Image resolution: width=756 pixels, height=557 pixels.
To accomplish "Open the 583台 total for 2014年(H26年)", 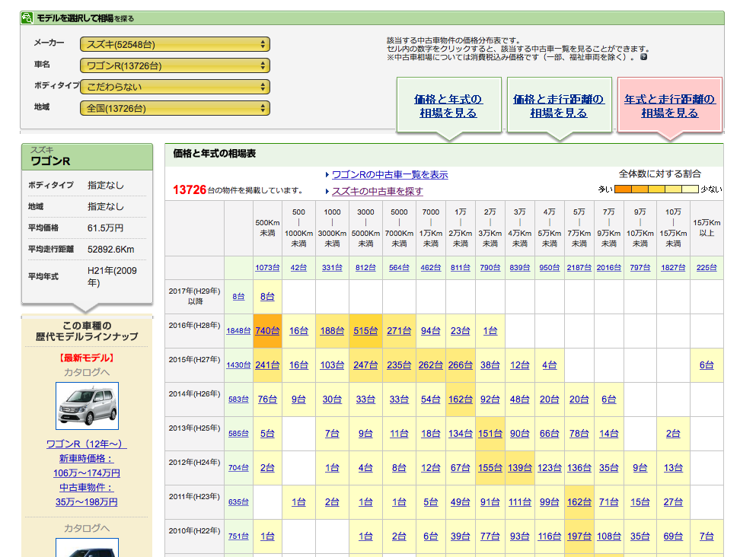I will (238, 399).
